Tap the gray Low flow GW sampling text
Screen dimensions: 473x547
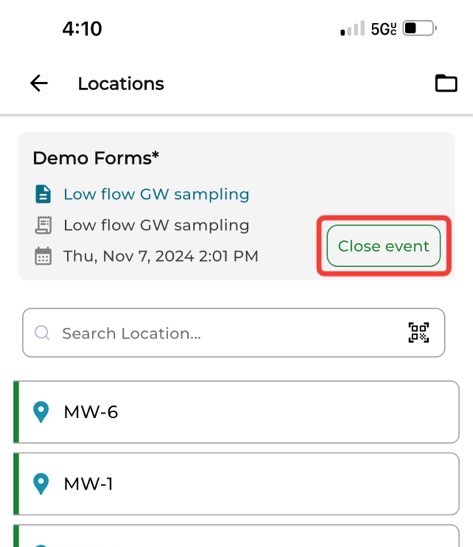(x=156, y=225)
